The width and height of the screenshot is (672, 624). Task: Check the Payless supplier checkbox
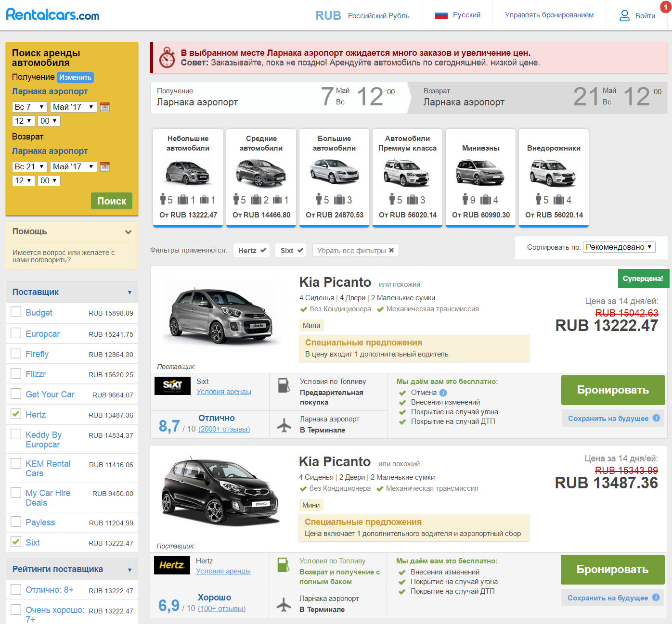[x=16, y=522]
